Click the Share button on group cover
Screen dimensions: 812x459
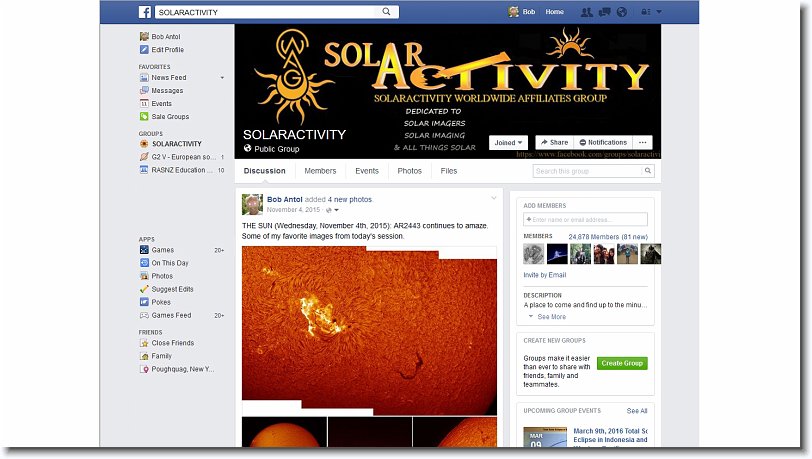(x=554, y=142)
